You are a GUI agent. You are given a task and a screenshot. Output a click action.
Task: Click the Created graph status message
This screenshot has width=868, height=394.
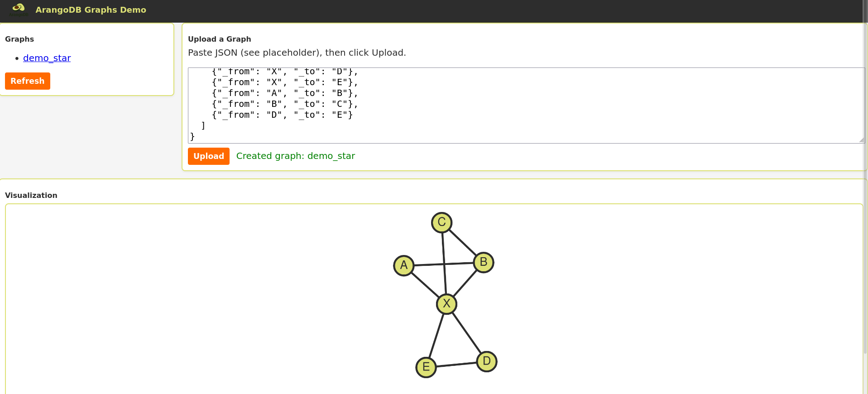point(295,156)
